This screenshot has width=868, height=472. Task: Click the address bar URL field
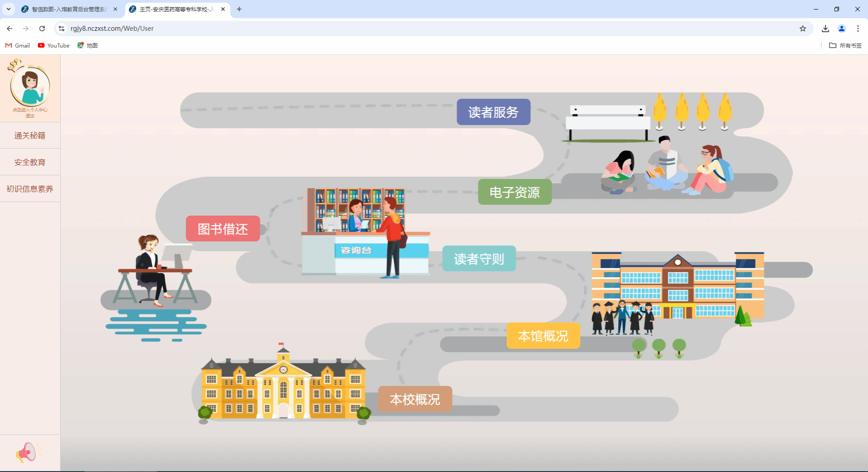pyautogui.click(x=407, y=29)
